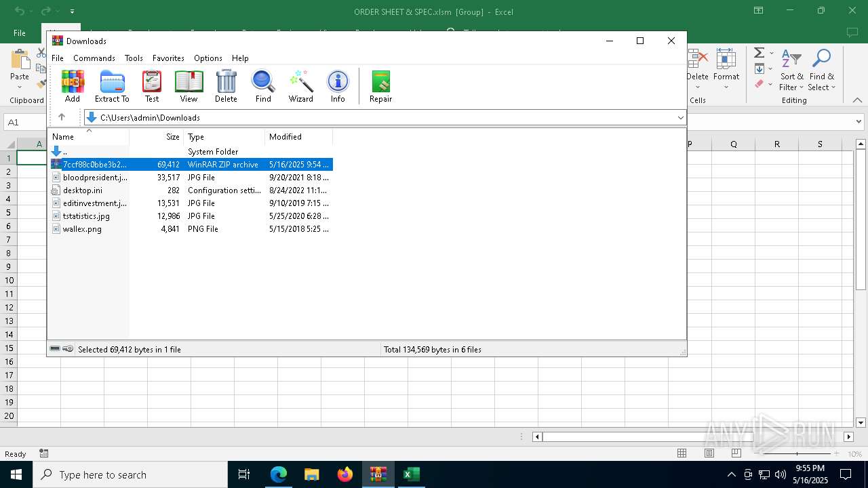868x488 pixels.
Task: Click Excel Select All corner triangle
Action: tap(9, 144)
